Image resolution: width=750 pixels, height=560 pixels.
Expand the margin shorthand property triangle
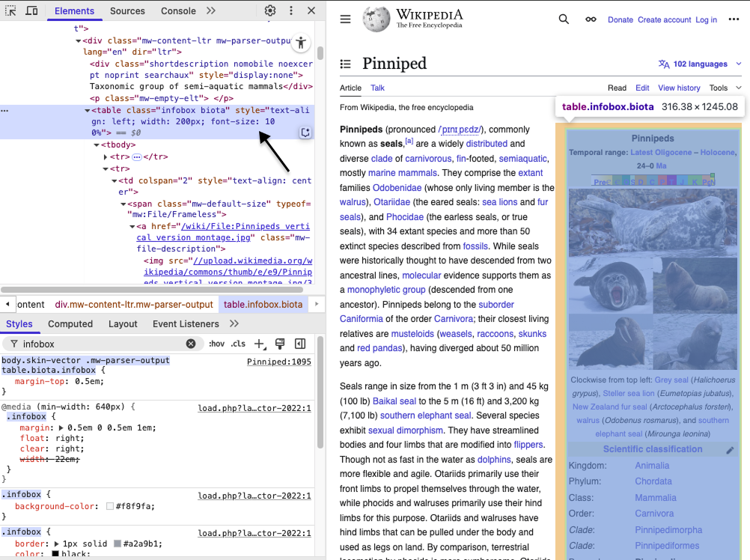62,427
